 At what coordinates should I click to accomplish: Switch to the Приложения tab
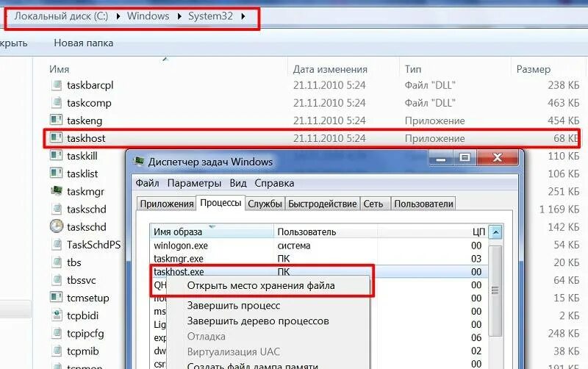click(x=167, y=204)
